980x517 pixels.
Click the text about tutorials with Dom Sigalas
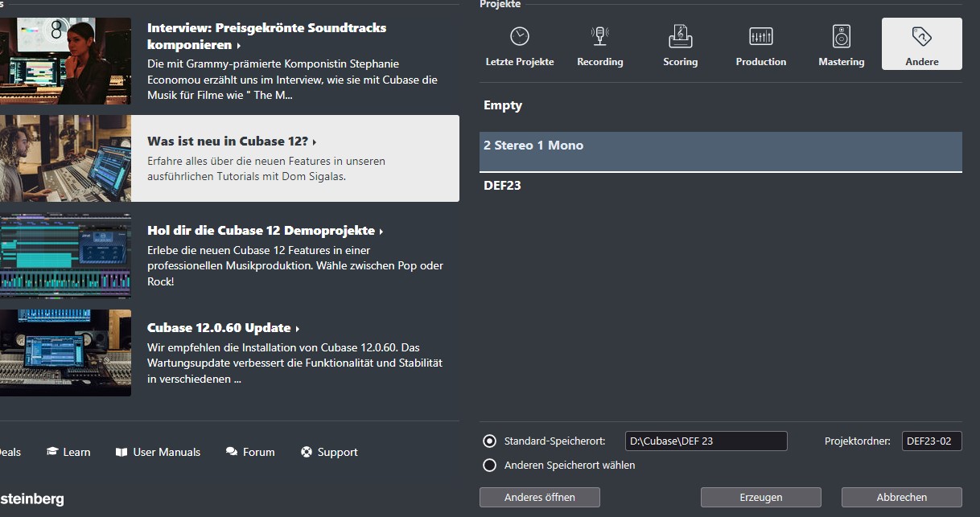tap(266, 169)
